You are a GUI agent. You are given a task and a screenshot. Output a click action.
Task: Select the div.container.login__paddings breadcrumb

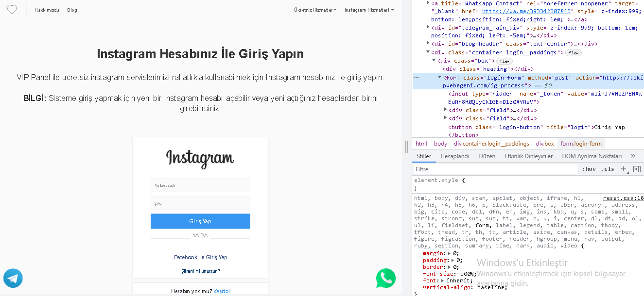click(x=491, y=144)
